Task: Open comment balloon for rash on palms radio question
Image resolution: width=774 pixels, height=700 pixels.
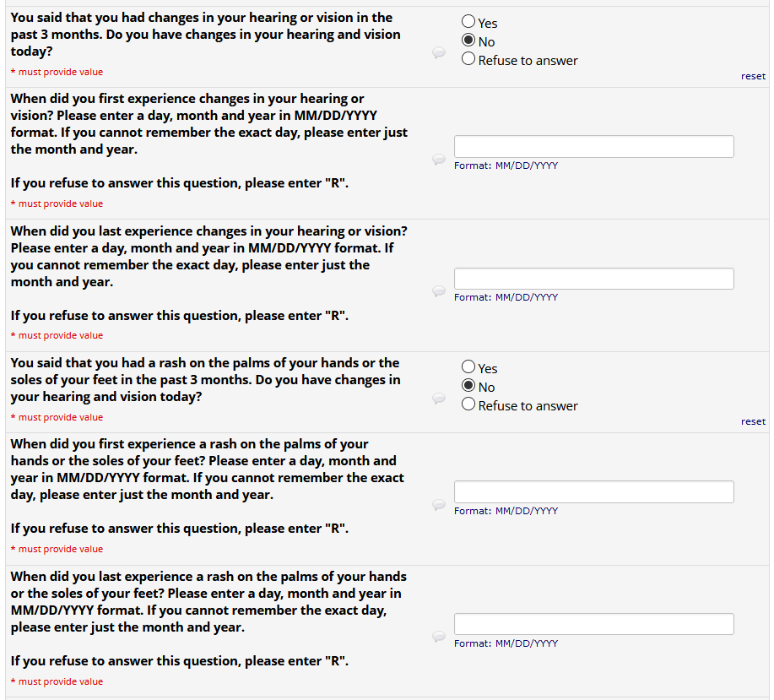Action: coord(439,398)
